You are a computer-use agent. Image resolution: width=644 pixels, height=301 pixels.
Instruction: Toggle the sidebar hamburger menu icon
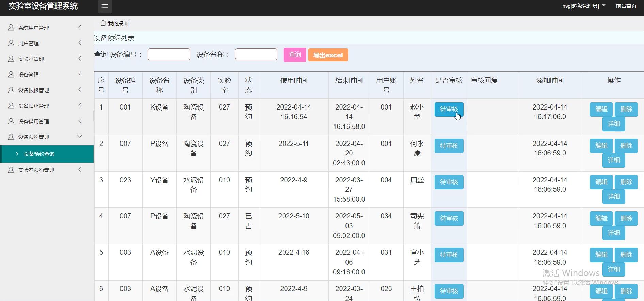click(105, 6)
